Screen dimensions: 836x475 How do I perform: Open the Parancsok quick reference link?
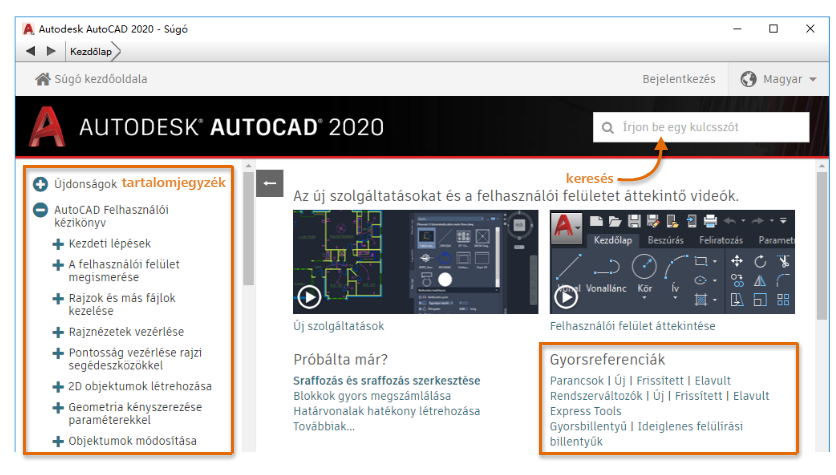[577, 381]
